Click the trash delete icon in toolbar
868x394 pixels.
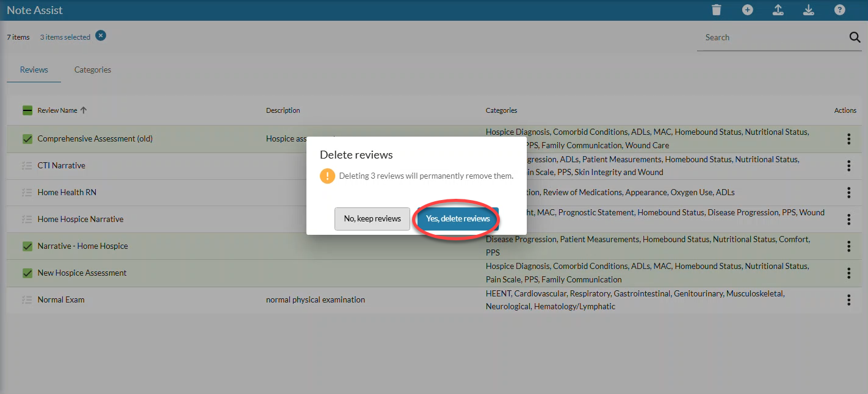coord(716,10)
